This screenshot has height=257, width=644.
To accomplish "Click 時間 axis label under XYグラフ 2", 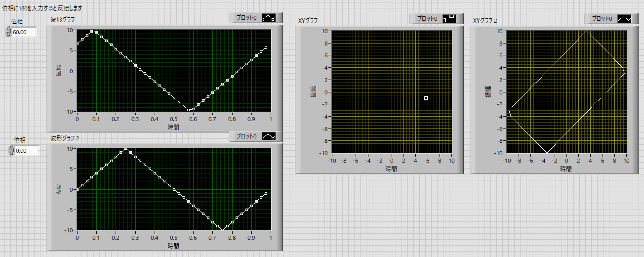I will 566,169.
